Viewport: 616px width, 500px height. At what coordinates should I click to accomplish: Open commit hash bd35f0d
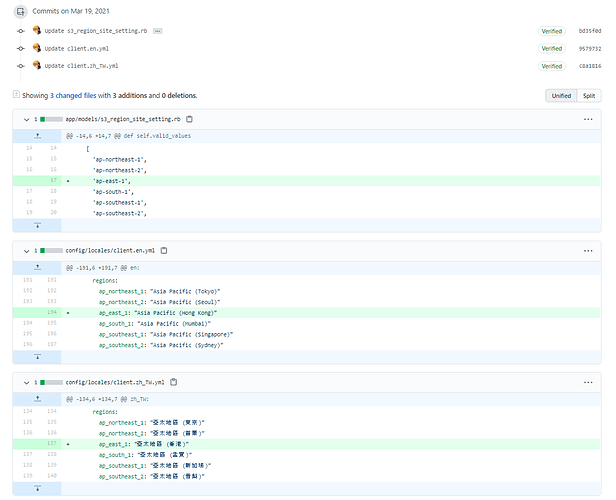pos(590,31)
